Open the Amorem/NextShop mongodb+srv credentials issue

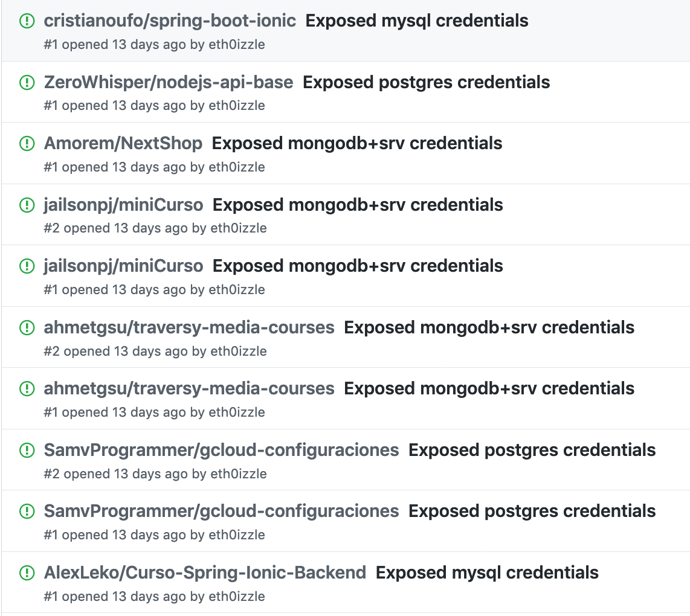tap(356, 143)
